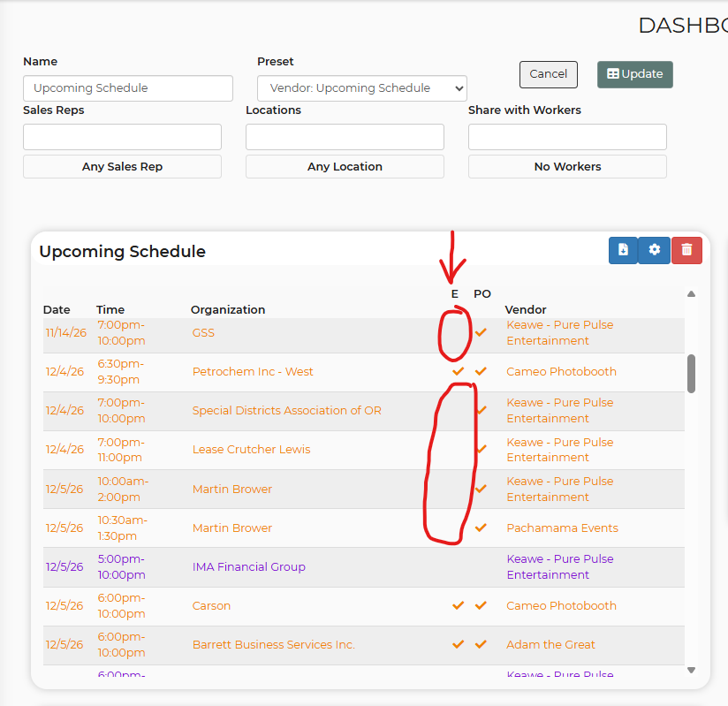Click the PO column header
The height and width of the screenshot is (706, 728).
coord(482,294)
